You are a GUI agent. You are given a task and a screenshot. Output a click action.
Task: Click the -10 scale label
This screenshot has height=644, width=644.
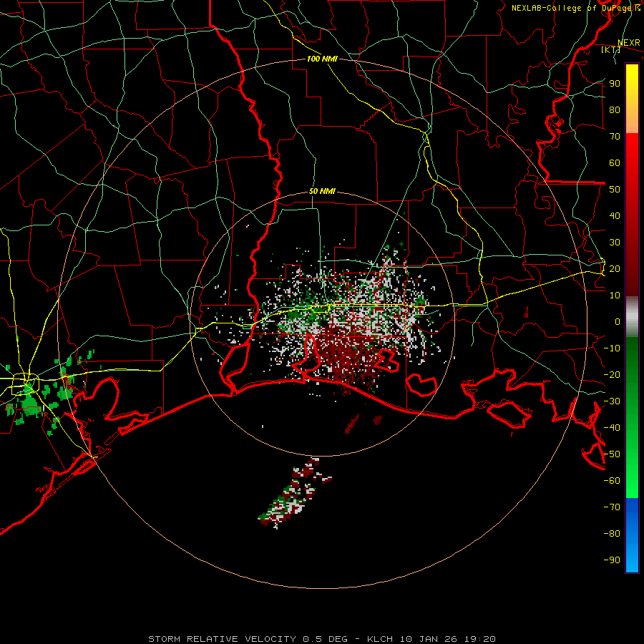[x=612, y=348]
